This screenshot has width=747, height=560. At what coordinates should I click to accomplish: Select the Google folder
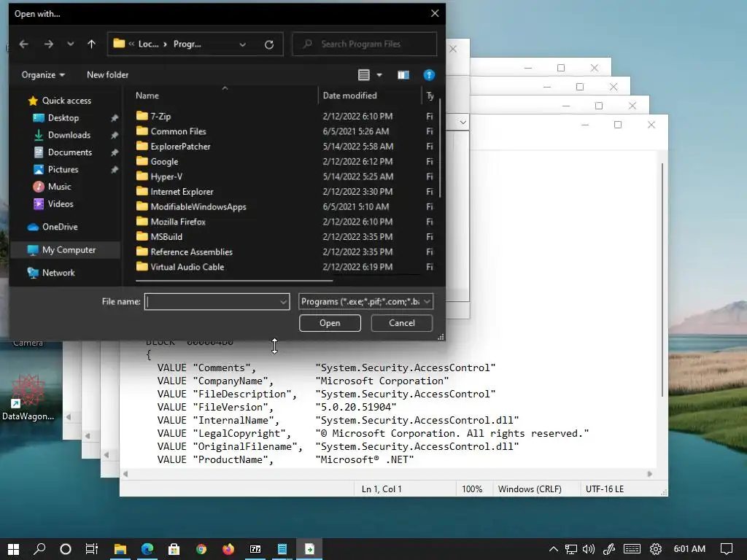coord(164,161)
